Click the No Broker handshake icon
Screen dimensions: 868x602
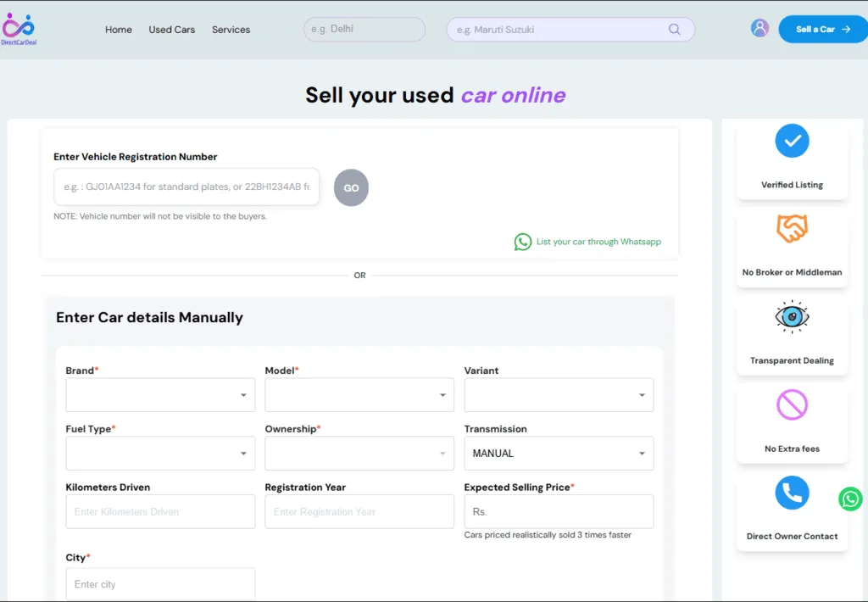coord(792,228)
